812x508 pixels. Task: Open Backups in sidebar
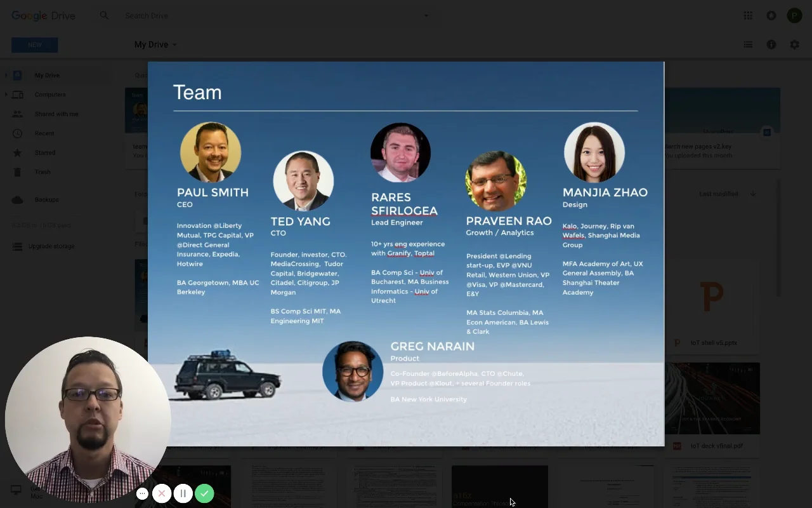pos(46,199)
